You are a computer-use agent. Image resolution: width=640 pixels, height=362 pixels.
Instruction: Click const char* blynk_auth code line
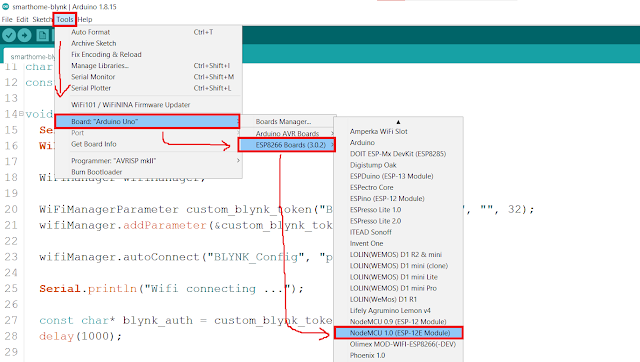[186, 320]
